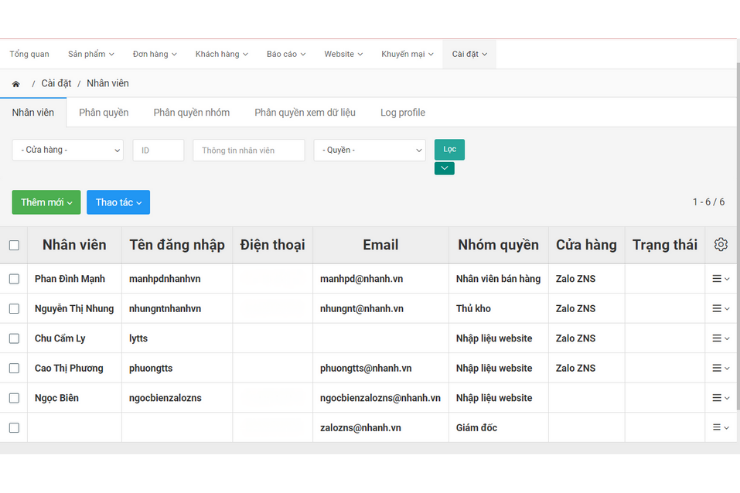Image resolution: width=740 pixels, height=493 pixels.
Task: Open the Quyền filter dropdown
Action: 369,150
